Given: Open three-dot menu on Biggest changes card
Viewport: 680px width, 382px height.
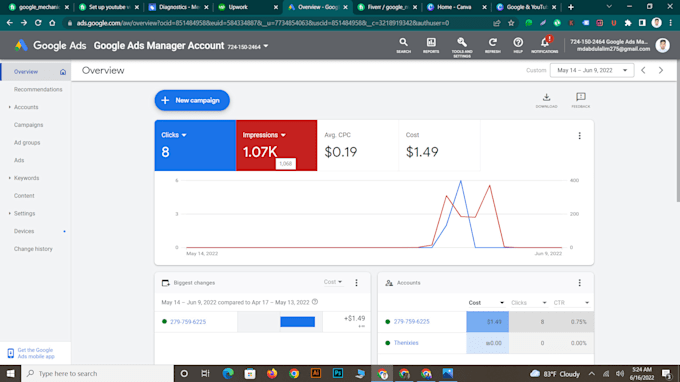Looking at the screenshot, I should (x=356, y=283).
